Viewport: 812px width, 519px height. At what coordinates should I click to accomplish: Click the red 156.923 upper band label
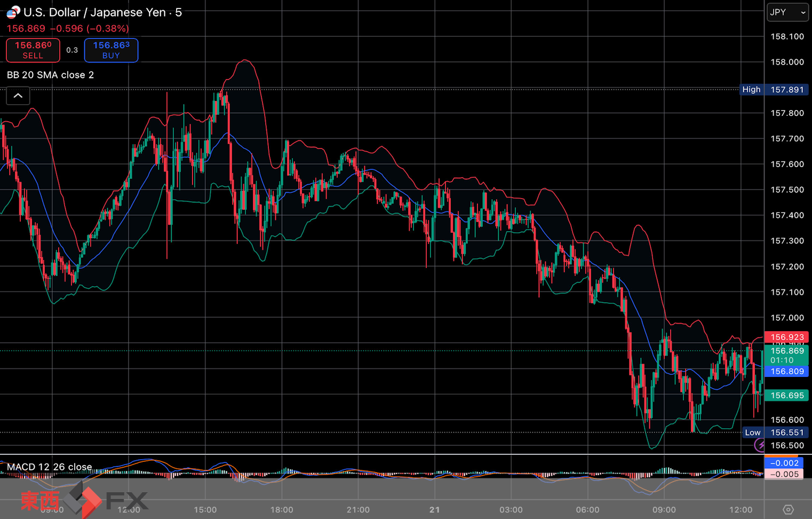(x=786, y=337)
